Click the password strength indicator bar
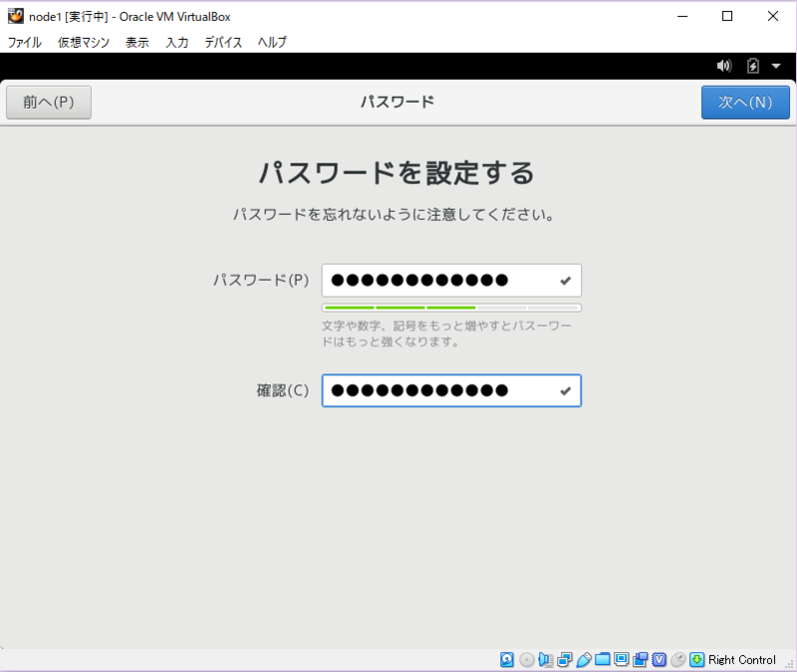 pos(451,308)
